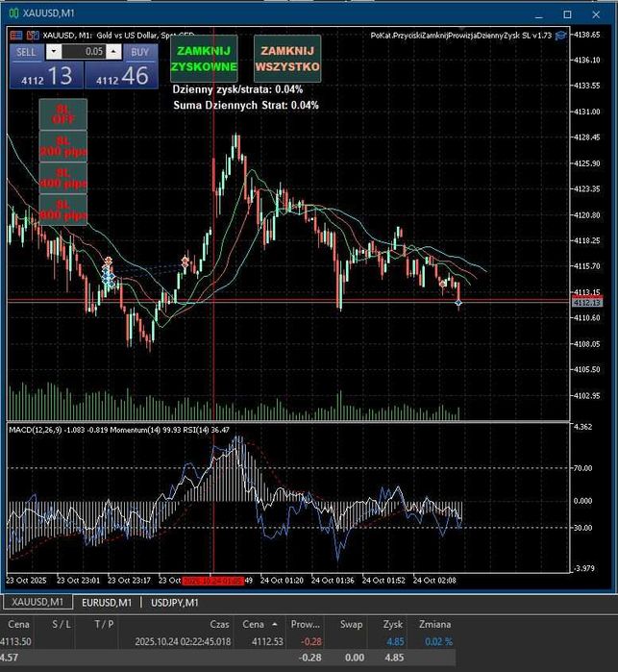Sell at bid price 4112 13

coord(46,75)
